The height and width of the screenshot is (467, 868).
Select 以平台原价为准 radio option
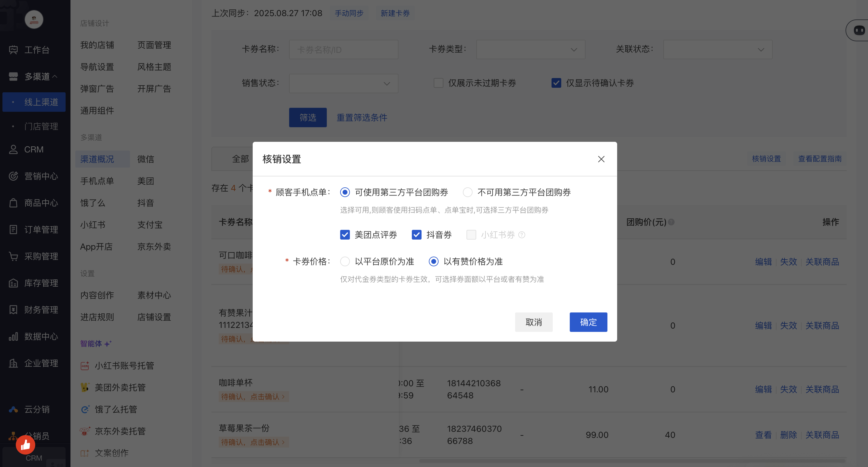(x=345, y=261)
